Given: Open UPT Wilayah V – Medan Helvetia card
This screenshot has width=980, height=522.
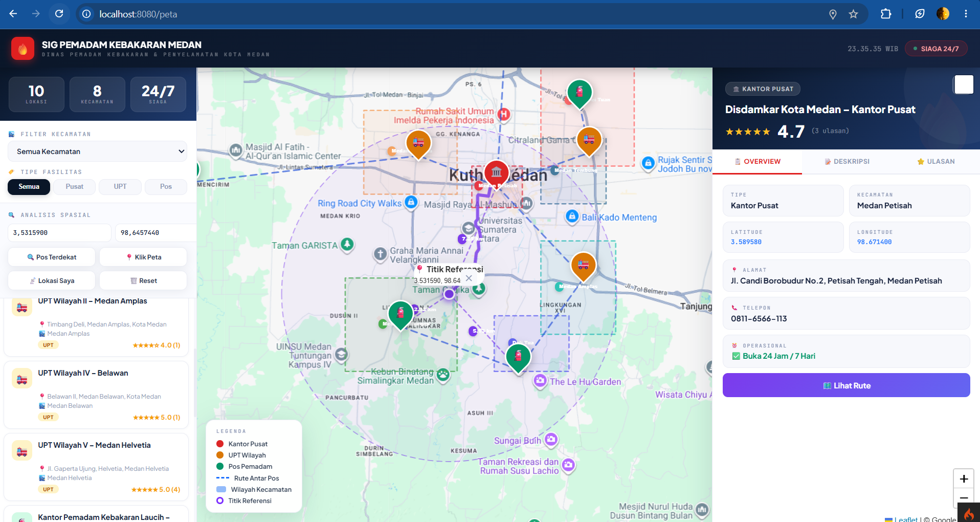Looking at the screenshot, I should pos(96,467).
